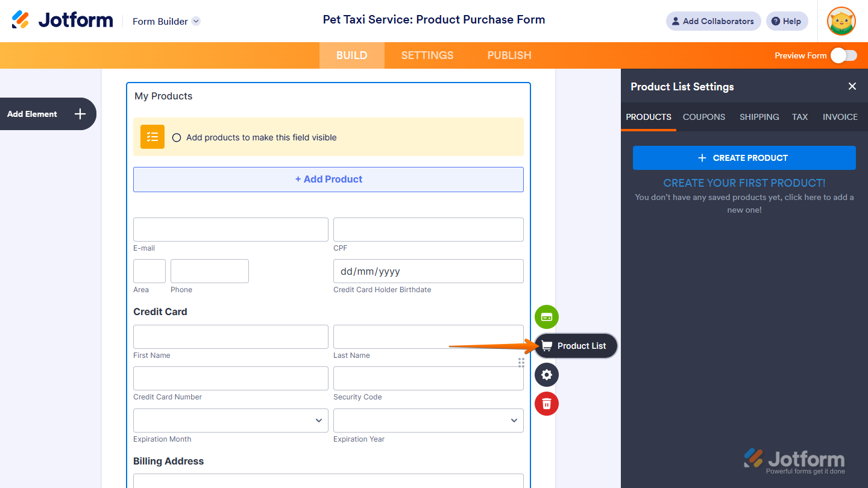Go to the SETTINGS tab
This screenshot has width=868, height=488.
click(x=427, y=55)
